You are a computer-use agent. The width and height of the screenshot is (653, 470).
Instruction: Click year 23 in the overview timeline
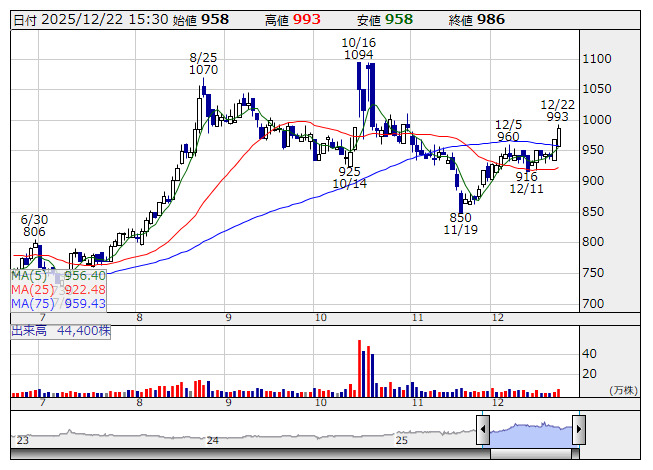pyautogui.click(x=22, y=440)
